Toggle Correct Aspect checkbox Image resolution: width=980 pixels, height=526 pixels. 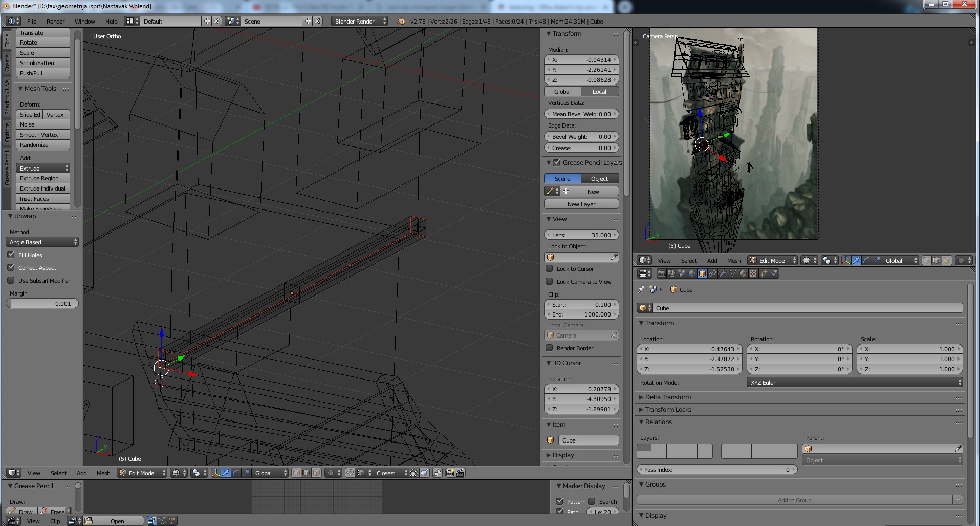pyautogui.click(x=11, y=267)
